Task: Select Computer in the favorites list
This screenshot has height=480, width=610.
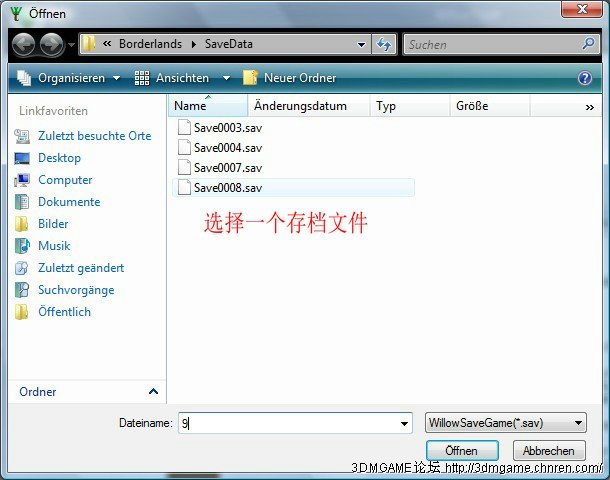Action: coord(65,180)
